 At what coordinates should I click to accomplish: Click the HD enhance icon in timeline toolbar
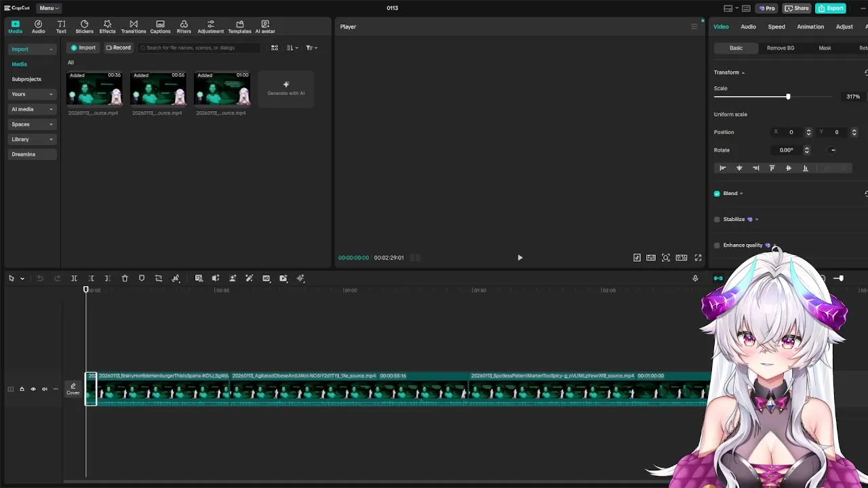pyautogui.click(x=267, y=279)
